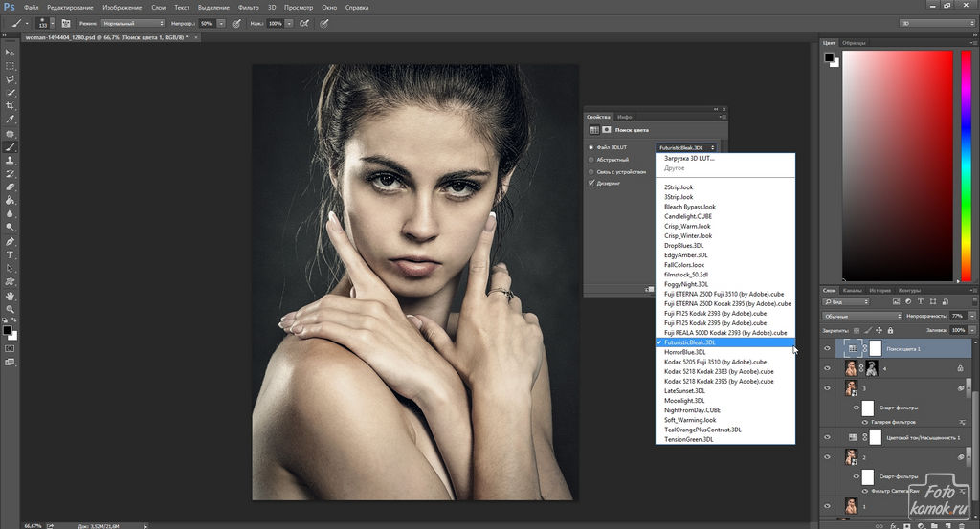This screenshot has height=529, width=980.
Task: Hide the 'Галерея фильтров' smart filter
Action: click(x=865, y=422)
